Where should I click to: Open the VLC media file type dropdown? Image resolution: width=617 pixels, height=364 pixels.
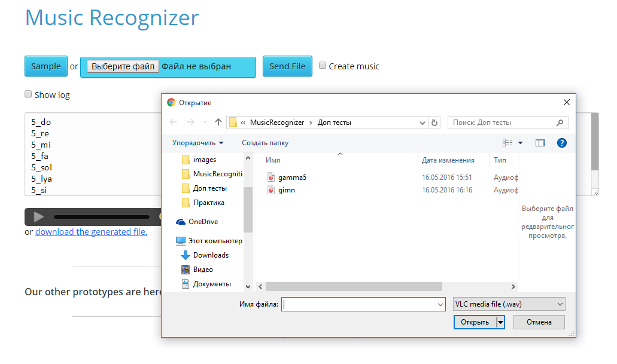pos(509,304)
